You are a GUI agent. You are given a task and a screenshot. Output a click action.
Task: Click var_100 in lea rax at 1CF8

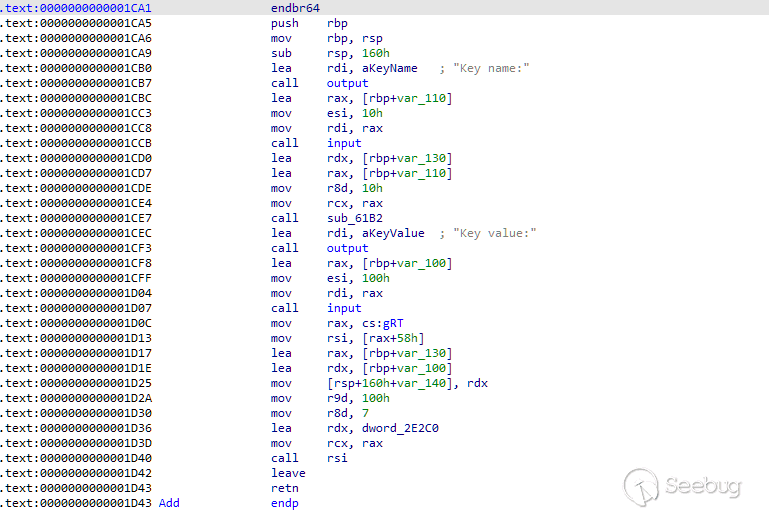tap(421, 263)
